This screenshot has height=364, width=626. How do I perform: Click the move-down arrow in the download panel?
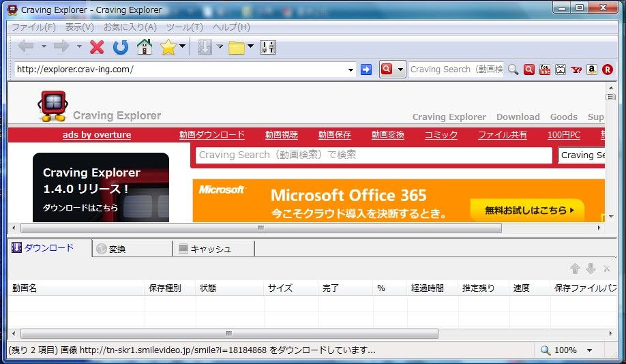coord(591,269)
